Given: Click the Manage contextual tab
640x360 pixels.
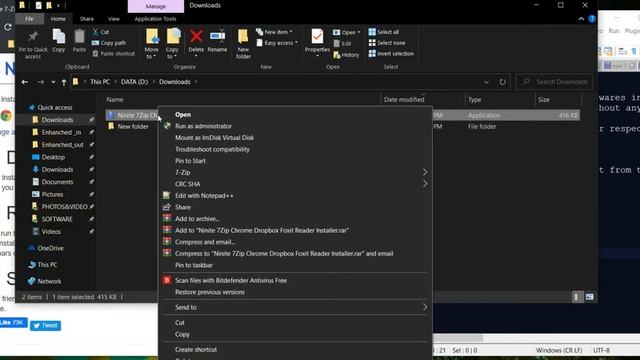Looking at the screenshot, I should pyautogui.click(x=156, y=6).
